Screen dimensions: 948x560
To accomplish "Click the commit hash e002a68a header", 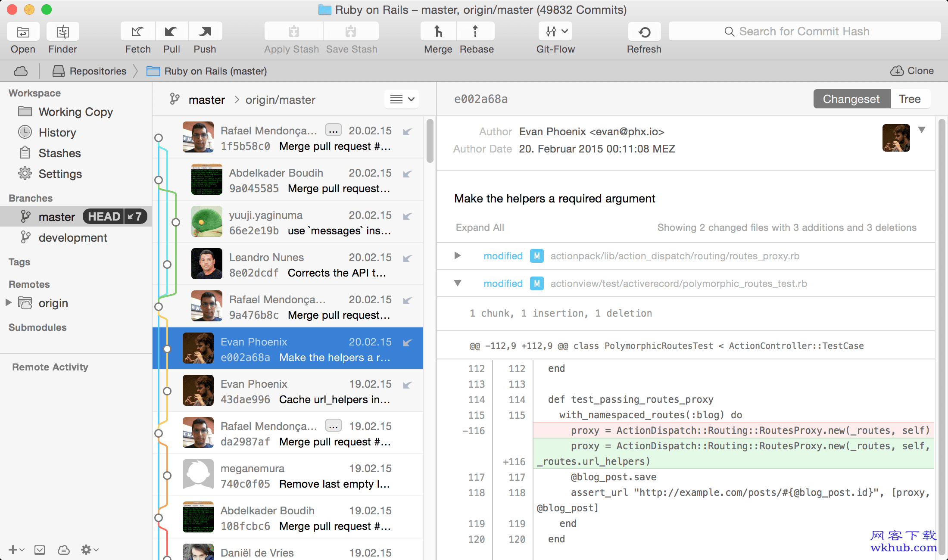I will (481, 99).
